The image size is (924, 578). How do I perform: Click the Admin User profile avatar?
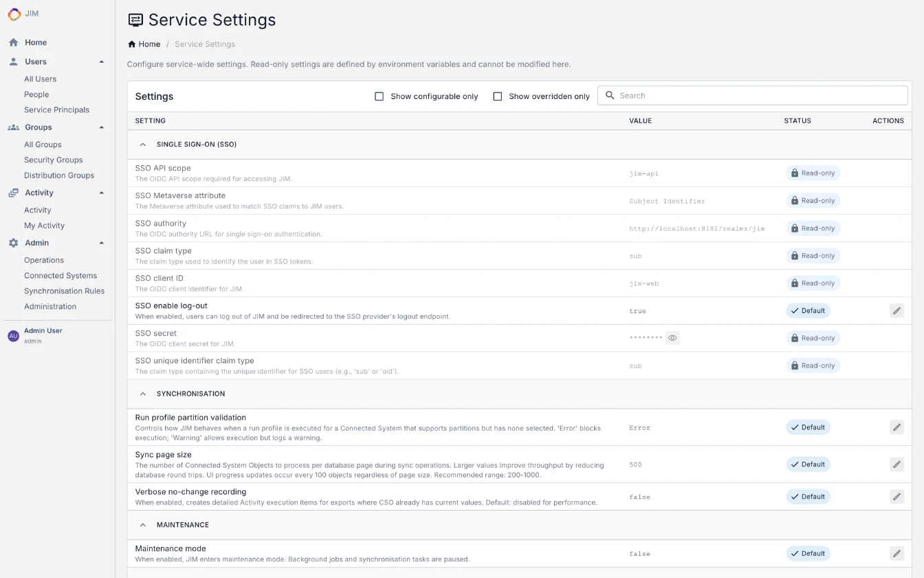click(x=13, y=335)
